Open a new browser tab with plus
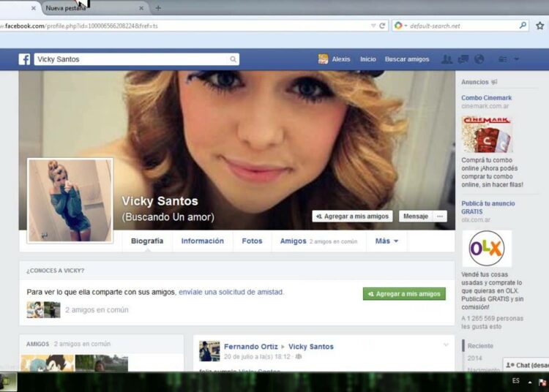The image size is (549, 392). (x=158, y=8)
